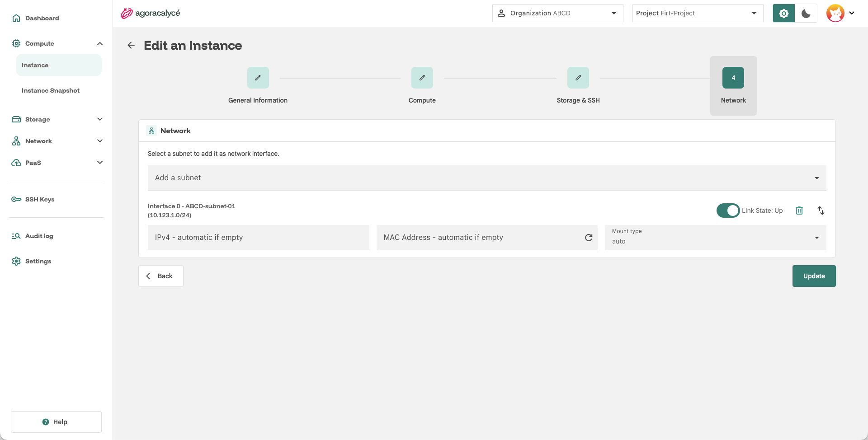This screenshot has width=868, height=440.
Task: Click the back arrow beside Edit an Instance
Action: click(131, 45)
